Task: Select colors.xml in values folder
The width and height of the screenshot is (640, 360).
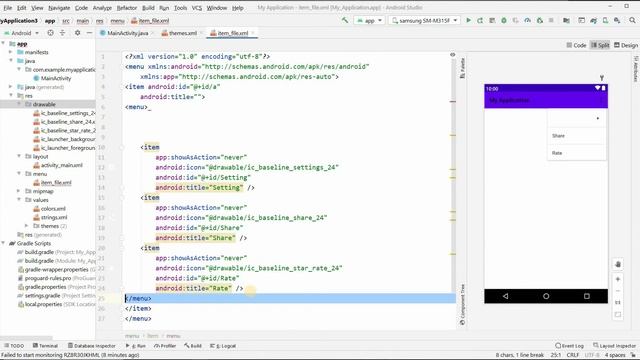Action: pos(49,209)
